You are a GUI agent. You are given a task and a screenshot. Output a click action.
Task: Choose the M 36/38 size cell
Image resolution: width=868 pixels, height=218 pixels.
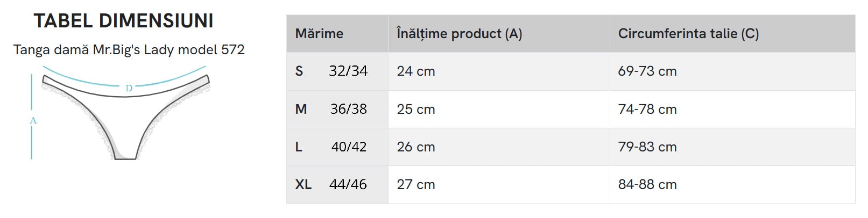tap(331, 109)
